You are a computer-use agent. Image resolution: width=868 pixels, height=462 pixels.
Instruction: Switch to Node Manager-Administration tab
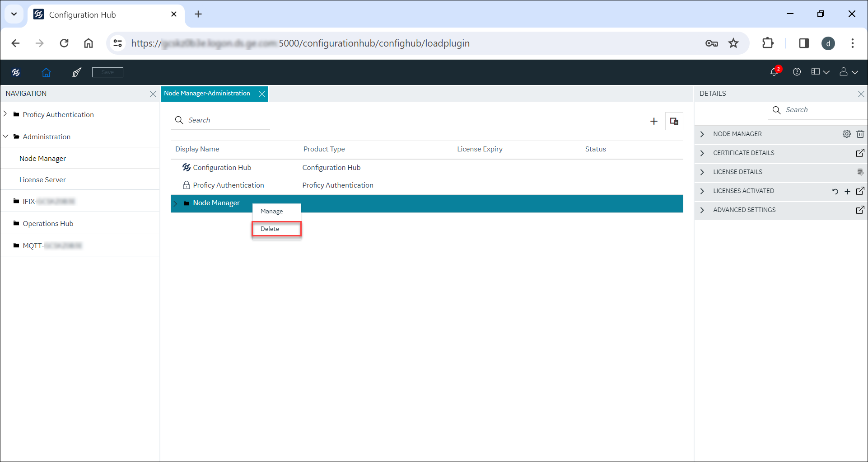click(x=207, y=94)
